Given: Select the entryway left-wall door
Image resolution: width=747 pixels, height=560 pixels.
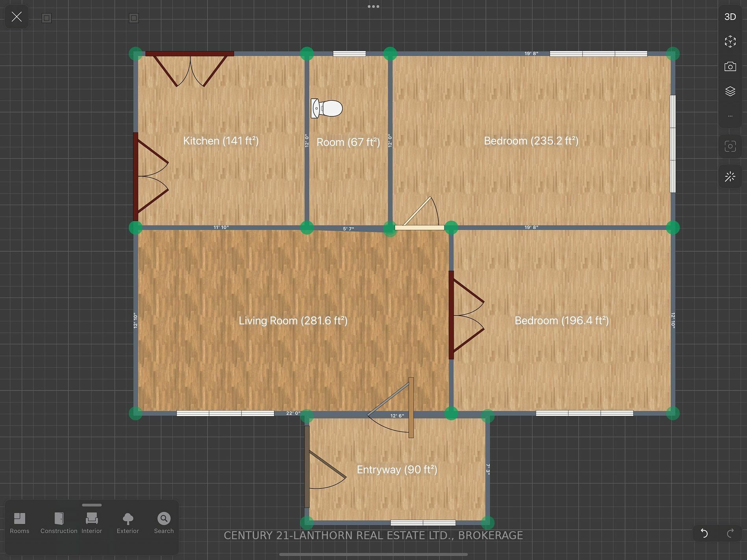Looking at the screenshot, I should point(325,467).
